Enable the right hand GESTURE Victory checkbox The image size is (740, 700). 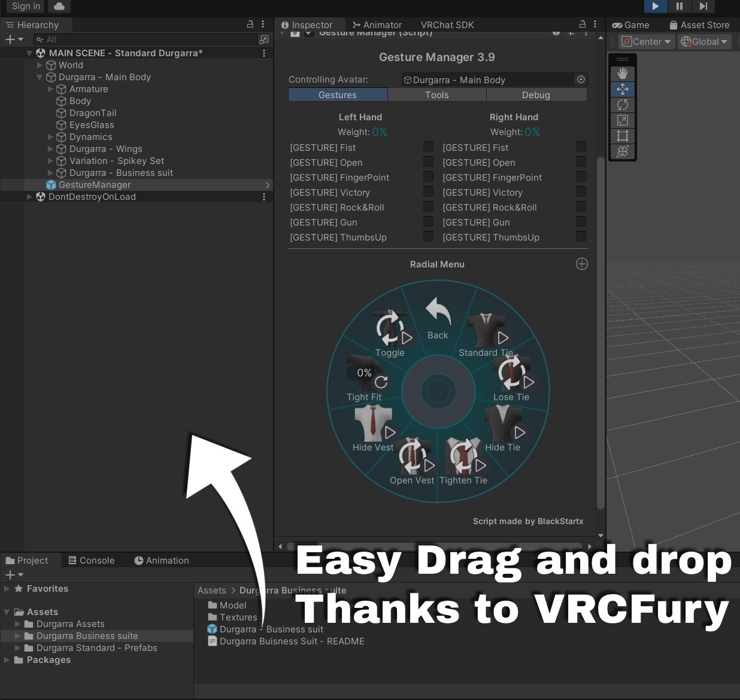tap(581, 191)
